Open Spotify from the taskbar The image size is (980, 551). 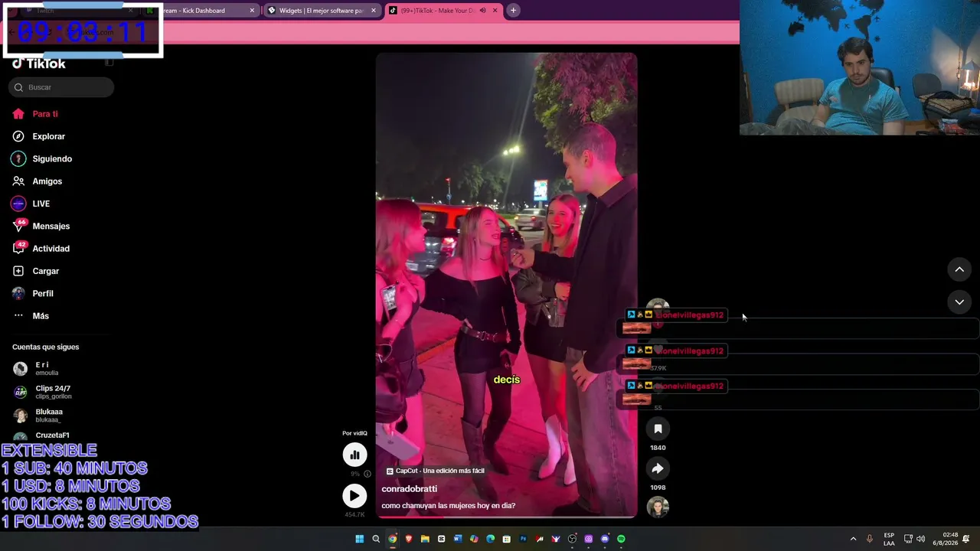pyautogui.click(x=621, y=539)
